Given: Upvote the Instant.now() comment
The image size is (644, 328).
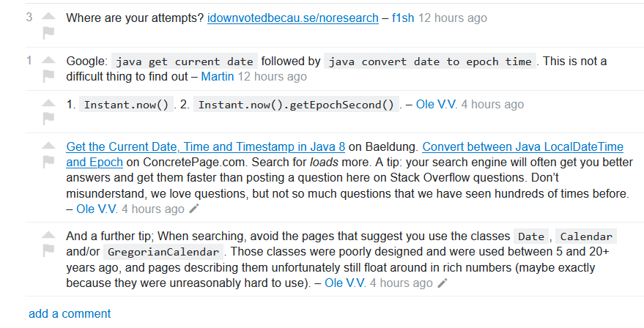Looking at the screenshot, I should click(x=48, y=103).
